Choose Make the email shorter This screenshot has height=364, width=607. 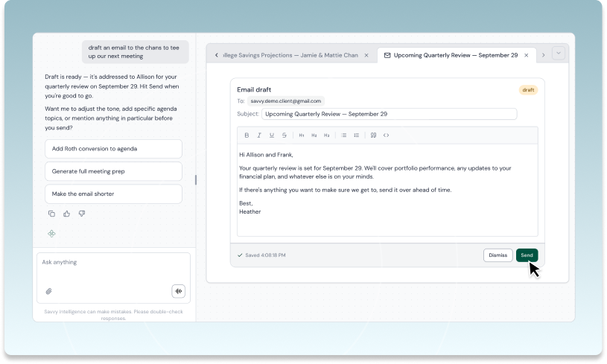click(113, 194)
